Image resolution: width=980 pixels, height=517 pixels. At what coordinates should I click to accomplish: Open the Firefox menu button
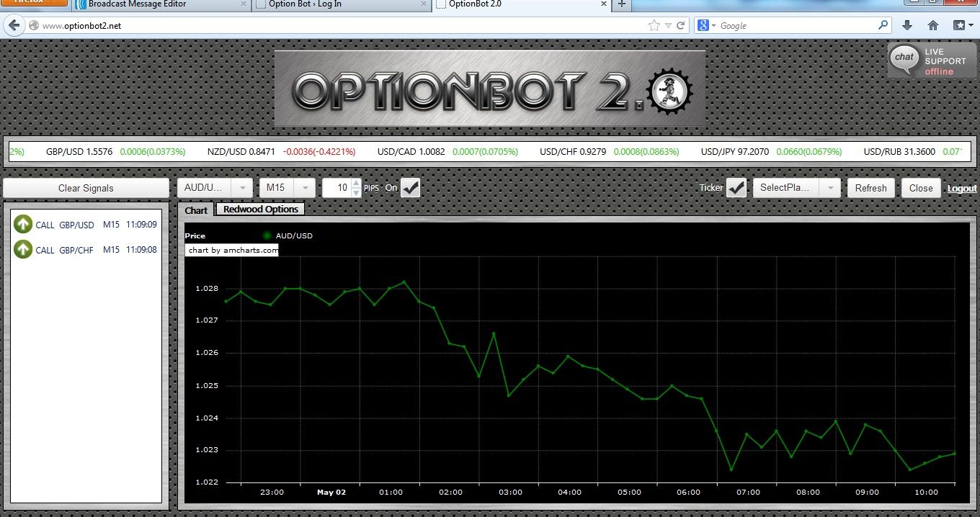34,3
